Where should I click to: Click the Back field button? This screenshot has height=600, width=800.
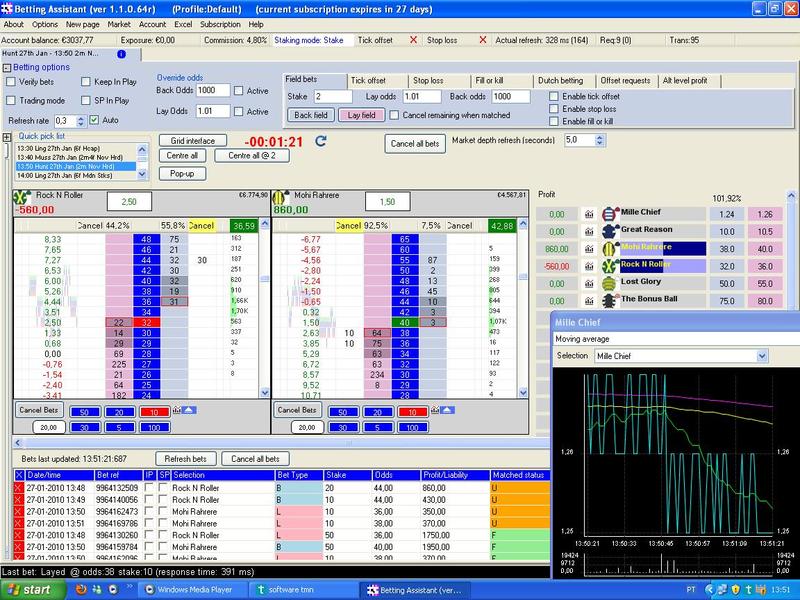pyautogui.click(x=311, y=115)
